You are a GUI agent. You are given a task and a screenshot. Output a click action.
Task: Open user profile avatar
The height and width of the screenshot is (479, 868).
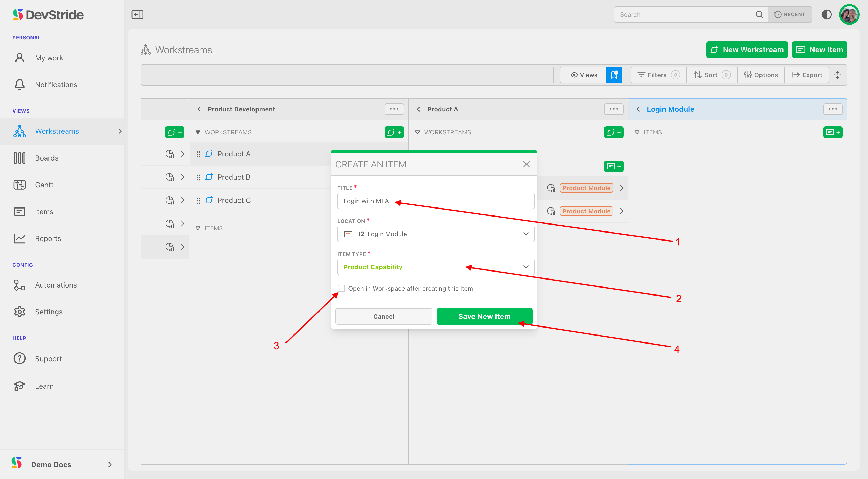[x=849, y=14]
